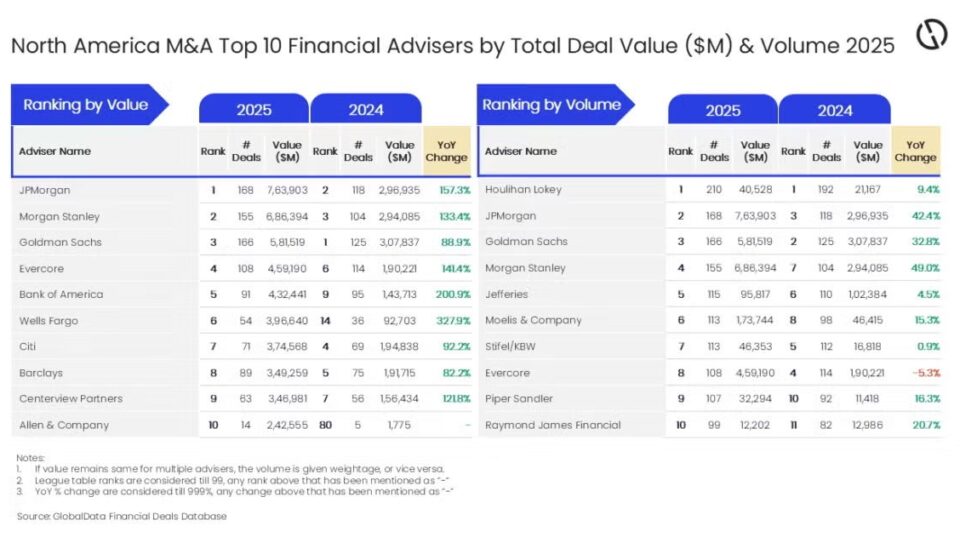This screenshot has width=960, height=560.
Task: Click Morgan Stanley's 133.4% YoY change
Action: tap(454, 217)
